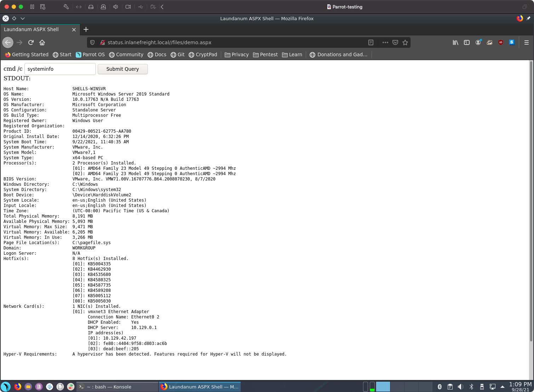534x392 pixels.
Task: Open the Privacy Badger extension
Action: pyautogui.click(x=489, y=42)
